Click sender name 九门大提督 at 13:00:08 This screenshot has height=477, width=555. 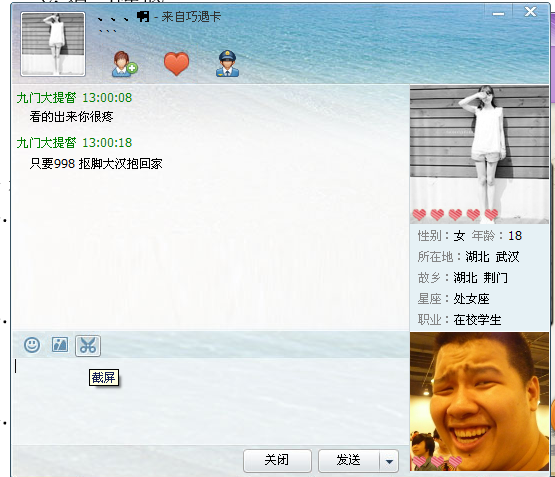pyautogui.click(x=46, y=98)
